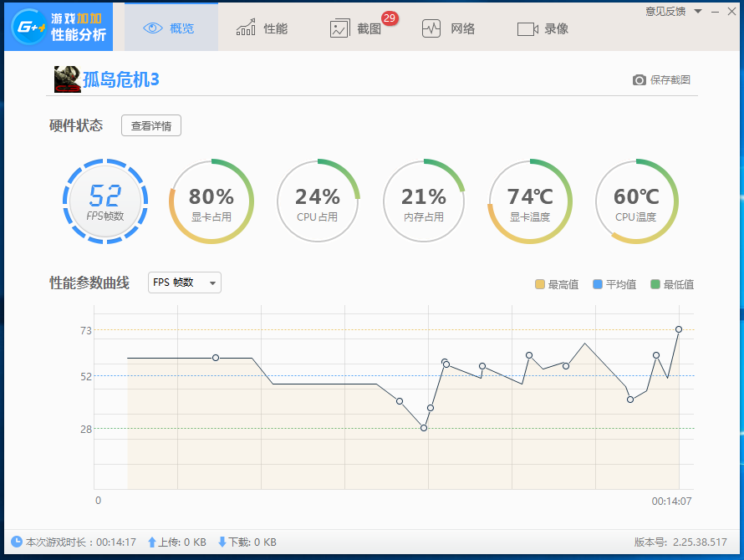This screenshot has width=744, height=560.
Task: Open the FPS 帧数 curve dropdown
Action: 185,283
